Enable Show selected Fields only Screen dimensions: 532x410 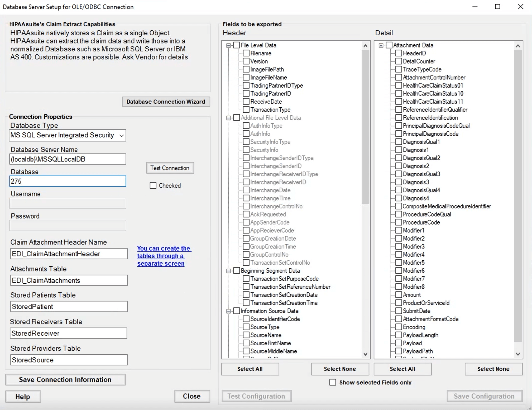click(333, 382)
